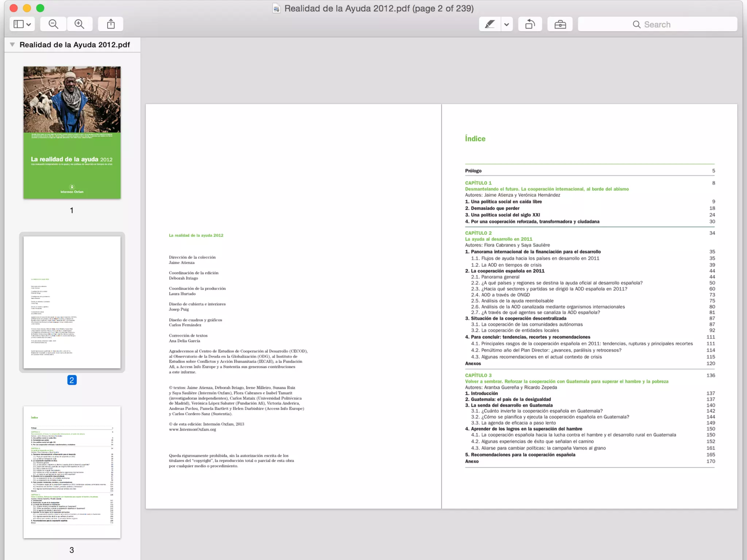The image size is (747, 560).
Task: Show the markup toolbox toolbar
Action: click(x=560, y=24)
